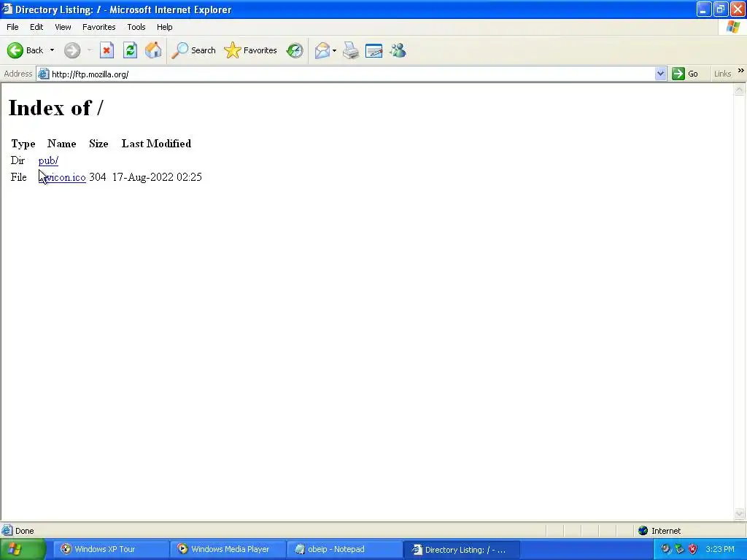The height and width of the screenshot is (560, 747).
Task: Click the grayed Forward arrow button
Action: point(72,50)
